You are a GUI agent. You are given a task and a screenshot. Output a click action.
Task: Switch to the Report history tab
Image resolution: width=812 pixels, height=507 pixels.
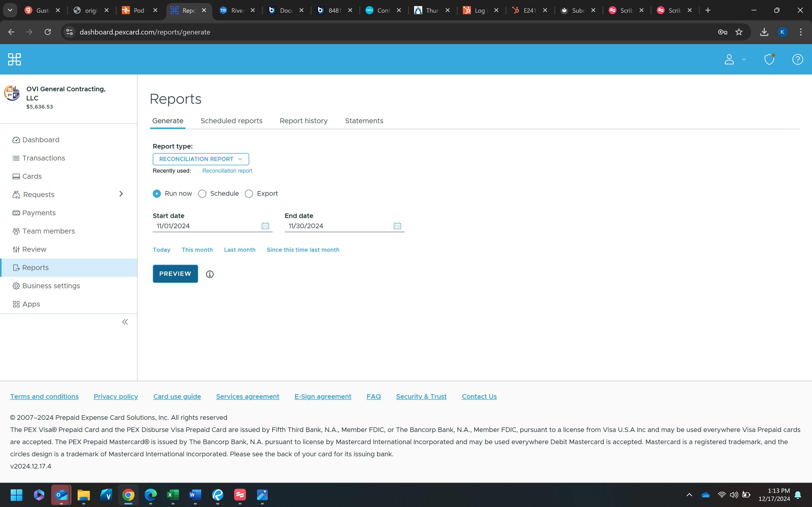click(303, 121)
